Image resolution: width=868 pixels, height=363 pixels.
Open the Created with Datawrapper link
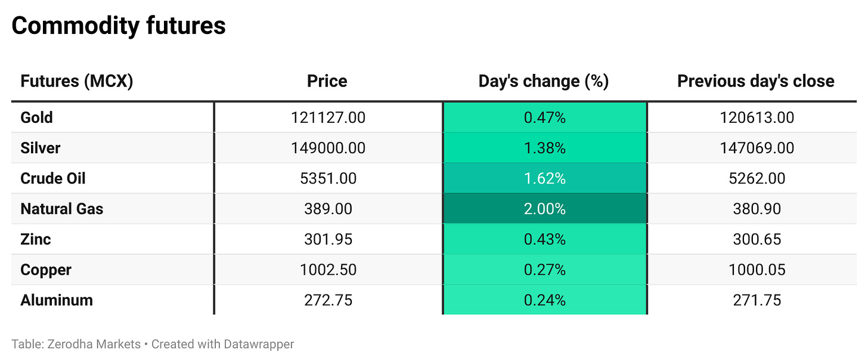tap(222, 344)
